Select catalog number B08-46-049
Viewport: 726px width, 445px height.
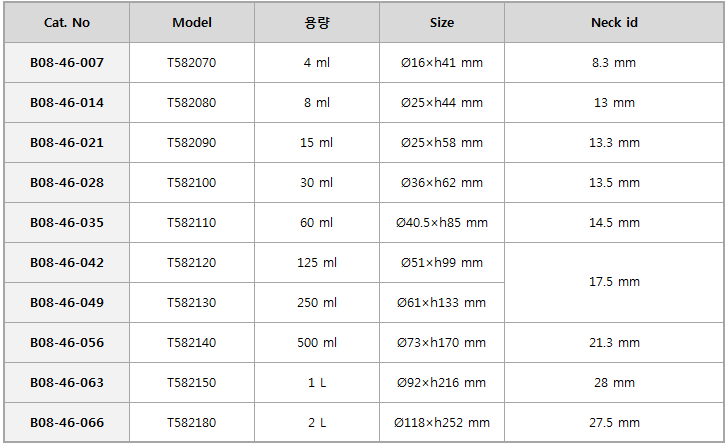(x=67, y=302)
